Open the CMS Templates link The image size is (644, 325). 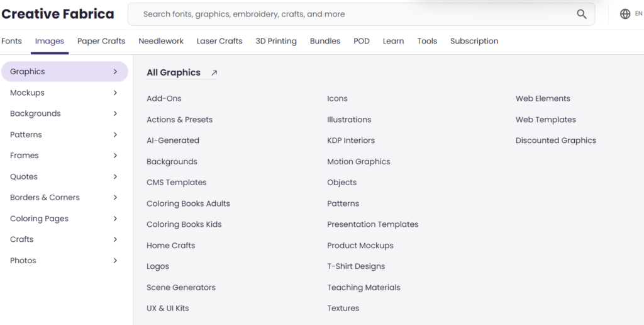tap(177, 183)
